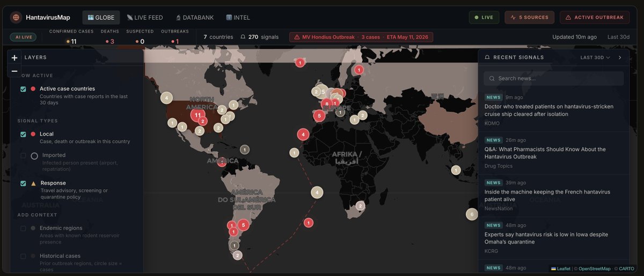Enable the Imported signal type checkbox
Image resolution: width=644 pixels, height=276 pixels.
click(23, 155)
